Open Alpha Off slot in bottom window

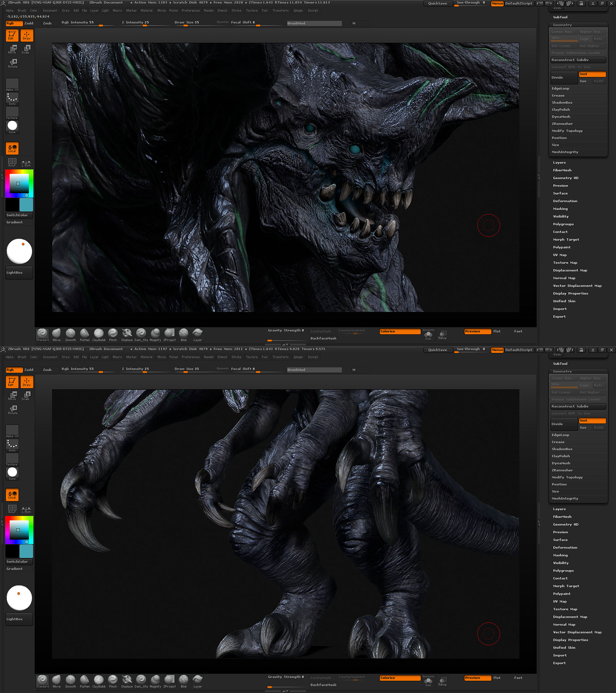click(12, 431)
